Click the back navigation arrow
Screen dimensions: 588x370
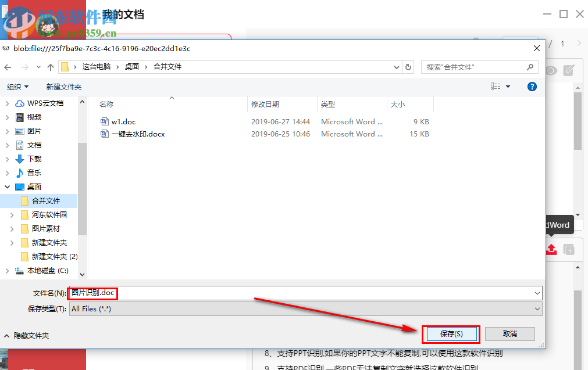(x=8, y=67)
